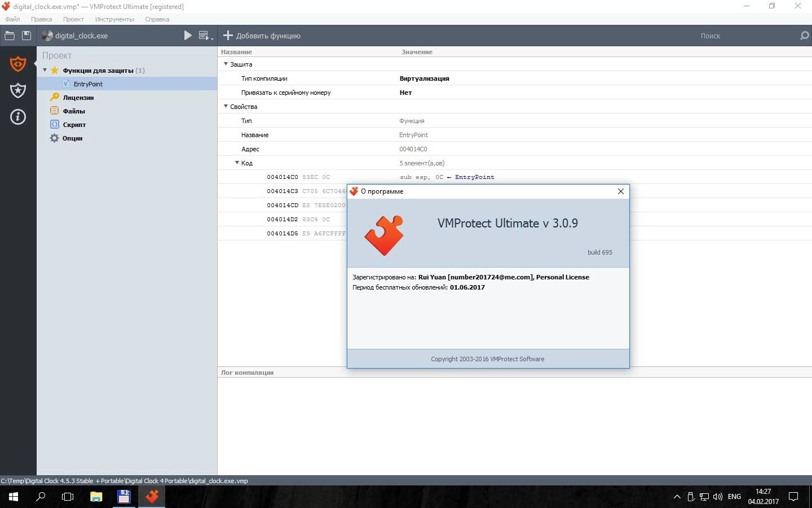Open the Проект menu
Screen dimensions: 812x508
pos(73,19)
